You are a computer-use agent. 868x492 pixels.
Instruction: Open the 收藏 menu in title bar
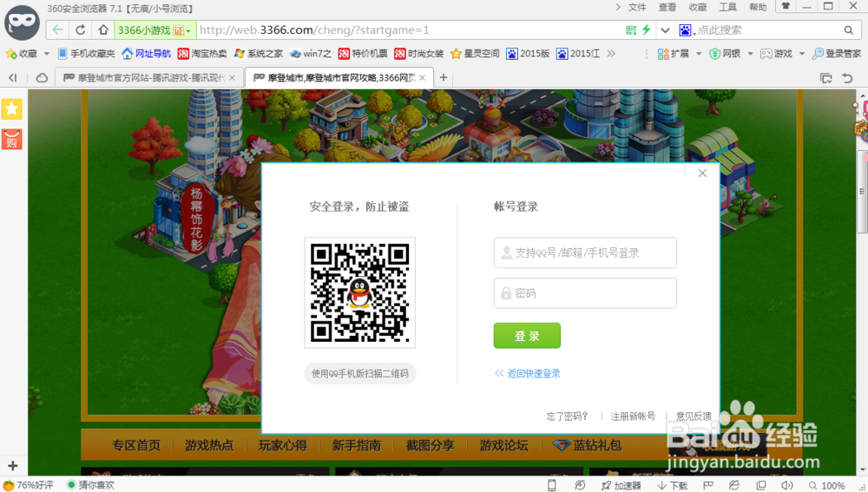698,7
